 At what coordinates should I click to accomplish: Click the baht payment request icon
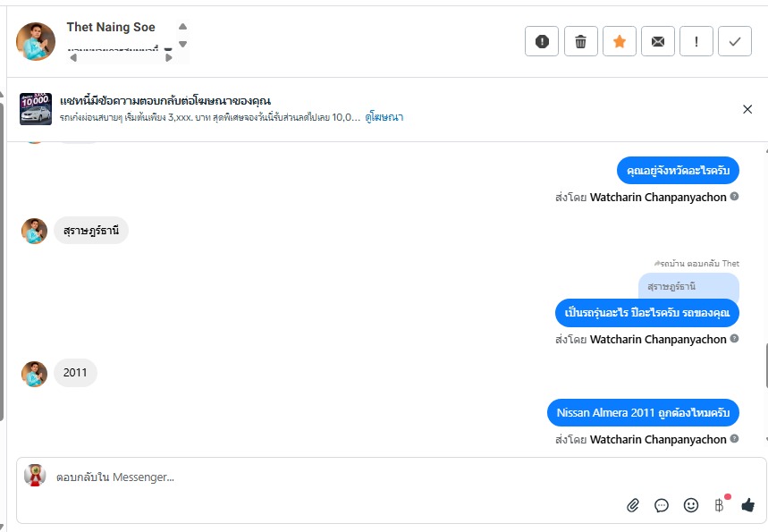(x=719, y=505)
